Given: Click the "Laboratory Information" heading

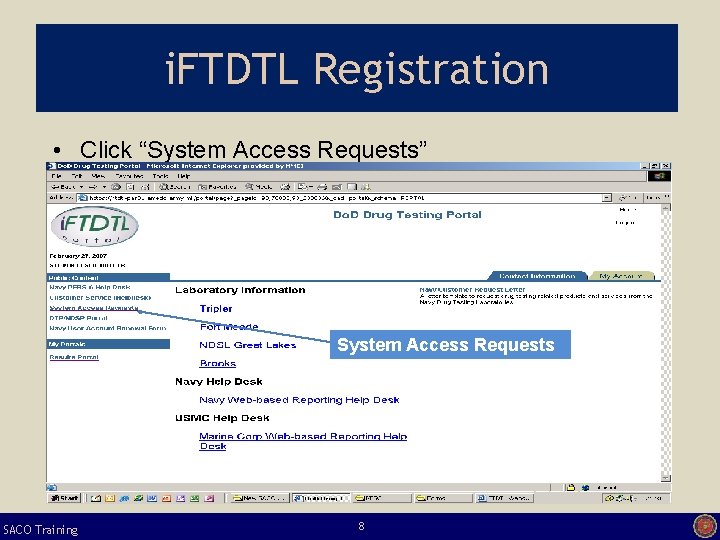Looking at the screenshot, I should click(x=240, y=290).
